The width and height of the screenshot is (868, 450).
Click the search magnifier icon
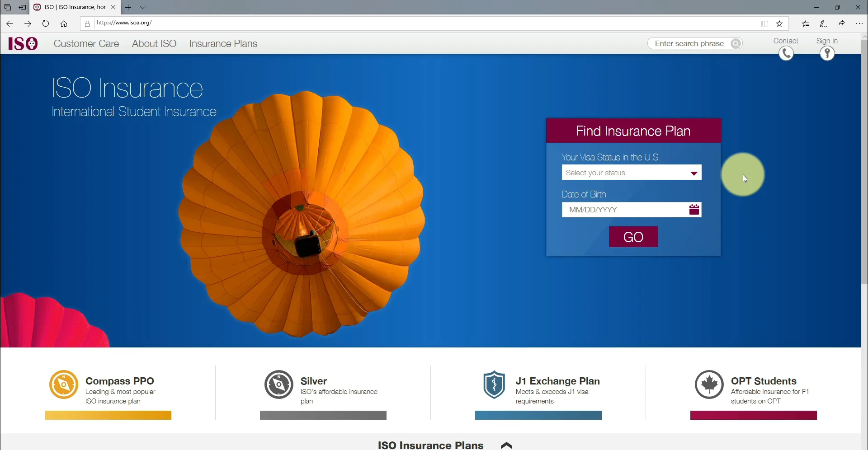point(736,43)
